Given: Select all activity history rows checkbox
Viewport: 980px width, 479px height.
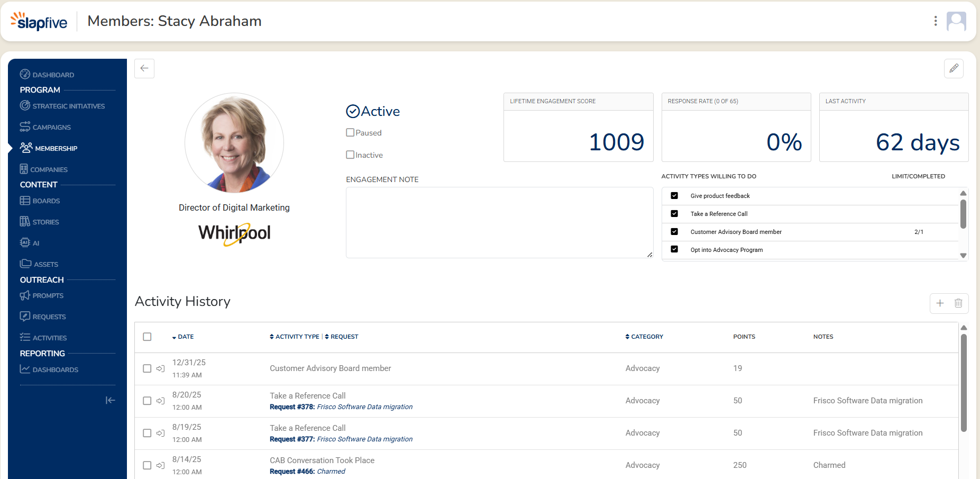Looking at the screenshot, I should (x=147, y=337).
